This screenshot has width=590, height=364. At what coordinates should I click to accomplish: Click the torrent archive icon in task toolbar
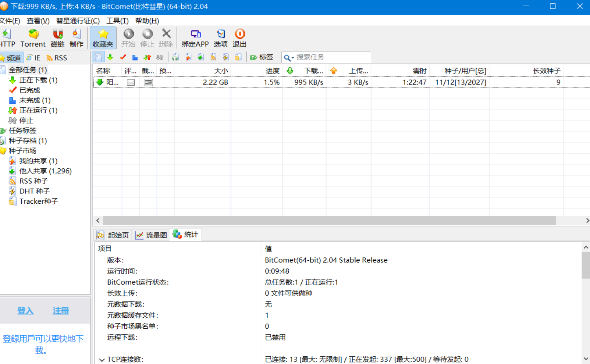click(175, 57)
